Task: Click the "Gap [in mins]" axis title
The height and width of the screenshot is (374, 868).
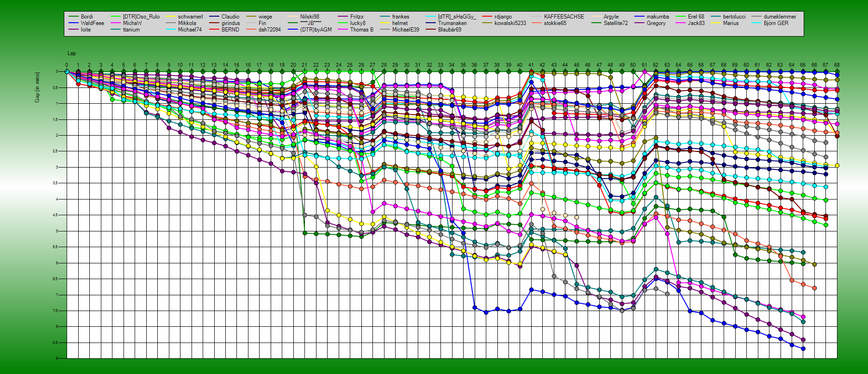Action: tap(37, 87)
